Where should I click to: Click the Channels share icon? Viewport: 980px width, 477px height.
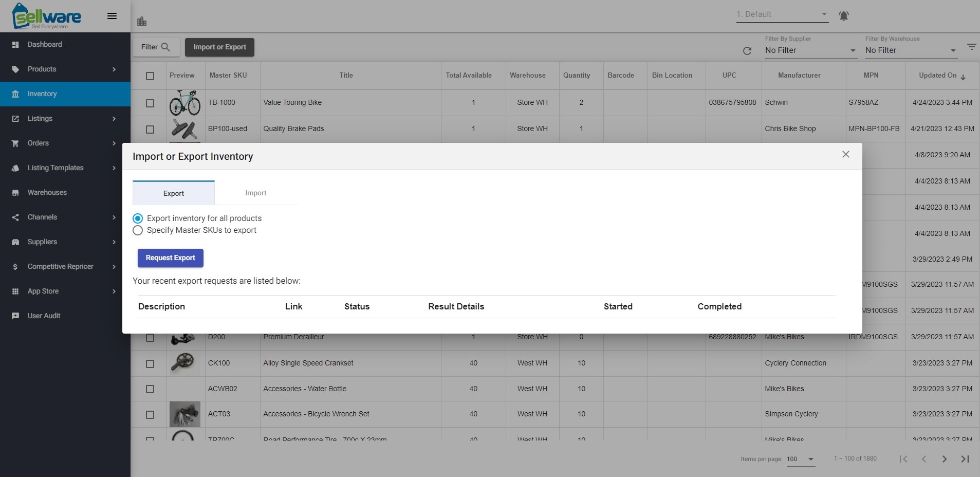click(15, 217)
